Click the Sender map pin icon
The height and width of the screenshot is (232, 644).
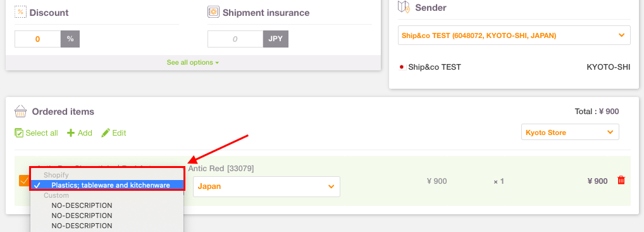click(x=404, y=6)
